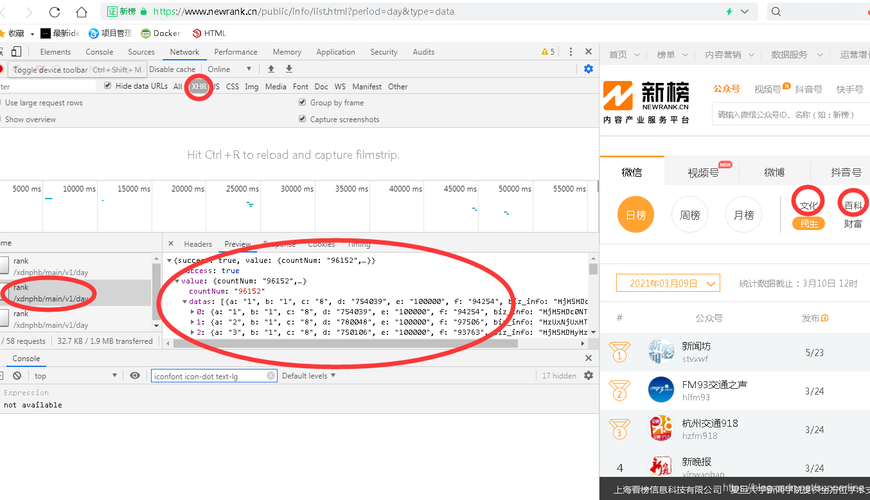Close the DevTools panel
Viewport: 870px width, 500px height.
[588, 52]
